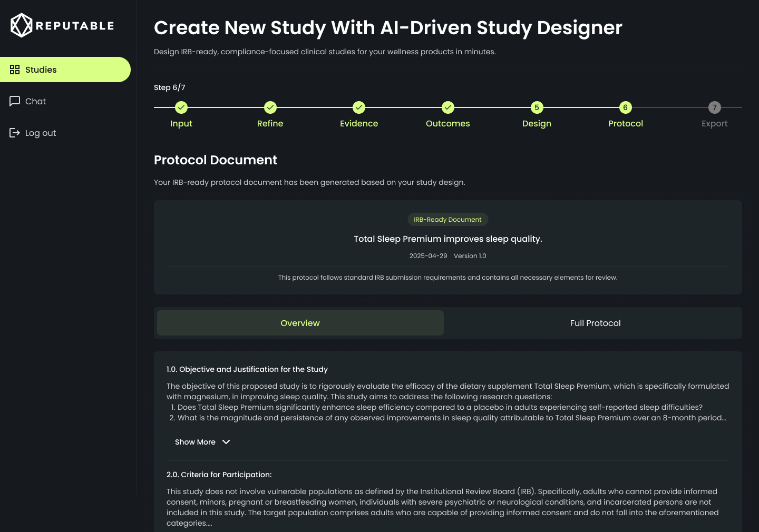Click the IRB-Ready Document badge
Image resolution: width=759 pixels, height=532 pixels.
[448, 220]
